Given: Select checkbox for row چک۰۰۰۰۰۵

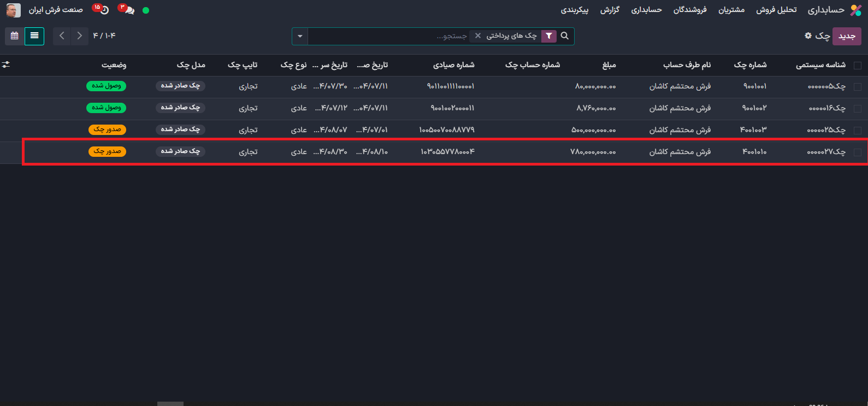Looking at the screenshot, I should pyautogui.click(x=858, y=87).
